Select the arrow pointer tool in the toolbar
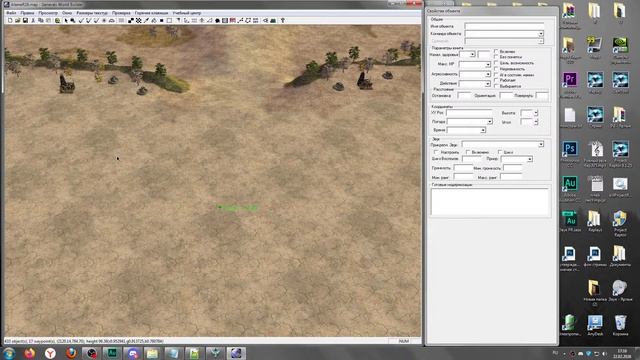This screenshot has width=640, height=360. tap(66, 20)
